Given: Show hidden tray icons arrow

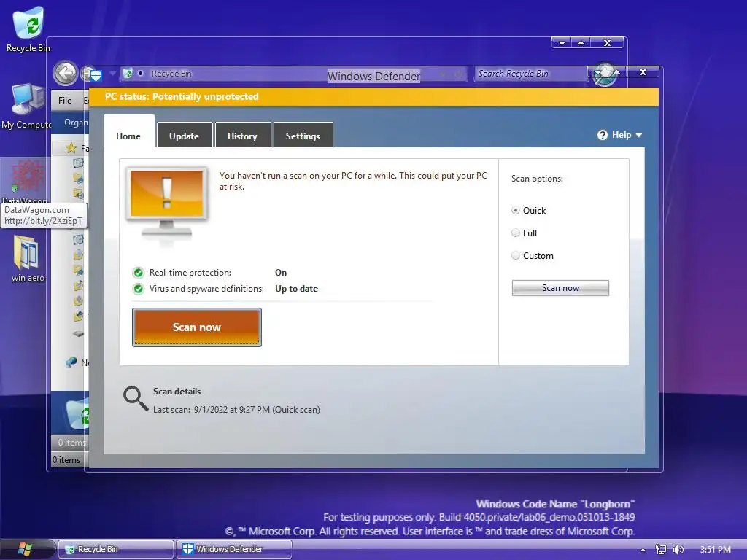Looking at the screenshot, I should coord(643,550).
